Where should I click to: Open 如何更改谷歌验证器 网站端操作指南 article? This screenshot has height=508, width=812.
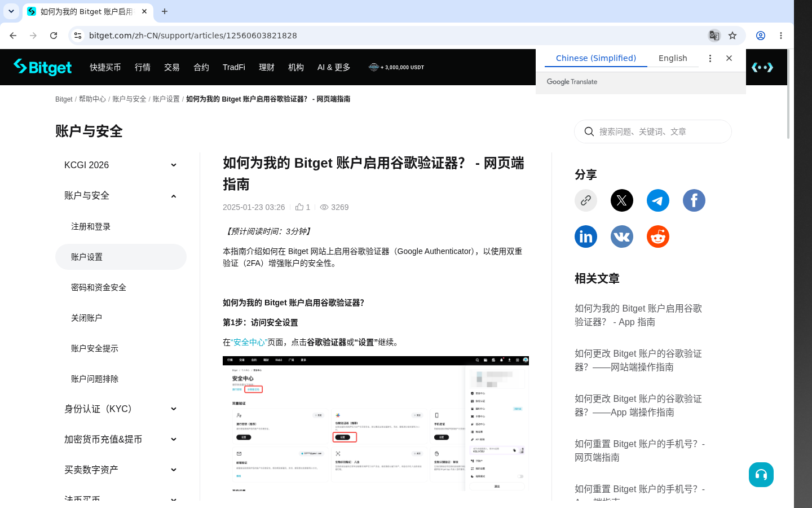point(638,360)
